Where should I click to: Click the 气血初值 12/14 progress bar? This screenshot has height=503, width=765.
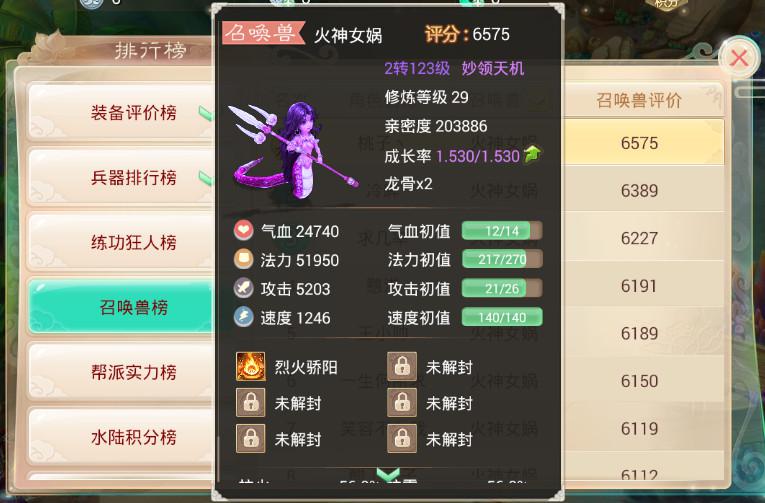(502, 231)
